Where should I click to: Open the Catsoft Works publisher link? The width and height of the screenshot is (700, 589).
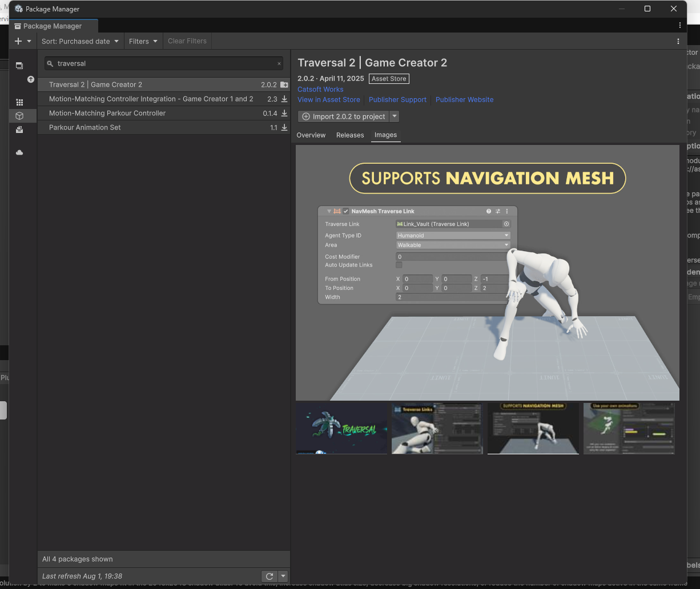tap(320, 89)
